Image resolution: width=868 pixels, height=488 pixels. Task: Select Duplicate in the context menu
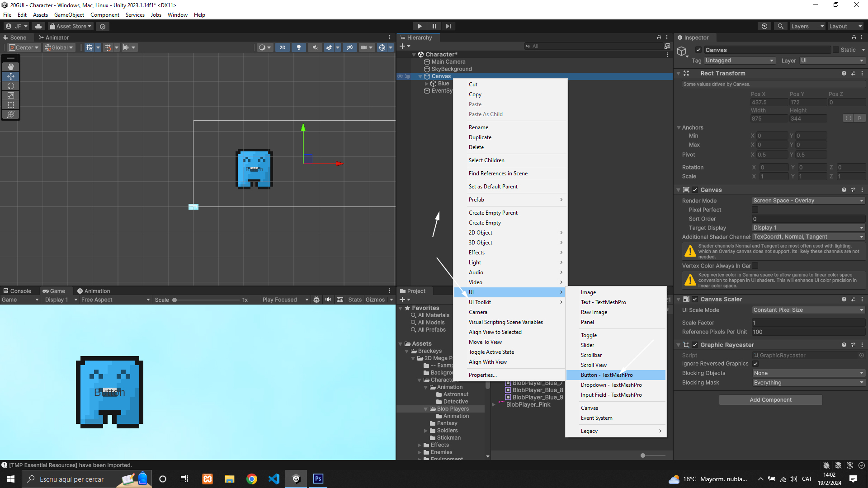click(480, 137)
